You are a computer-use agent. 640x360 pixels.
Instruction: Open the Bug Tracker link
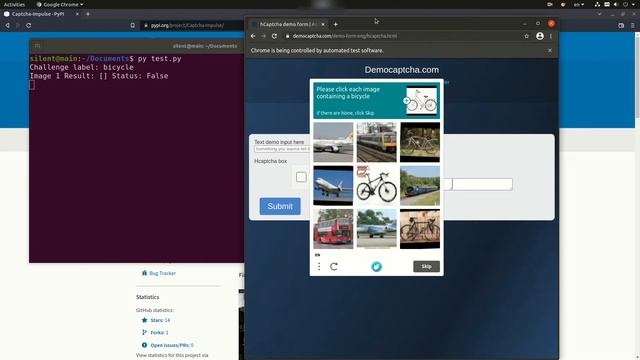[158, 273]
